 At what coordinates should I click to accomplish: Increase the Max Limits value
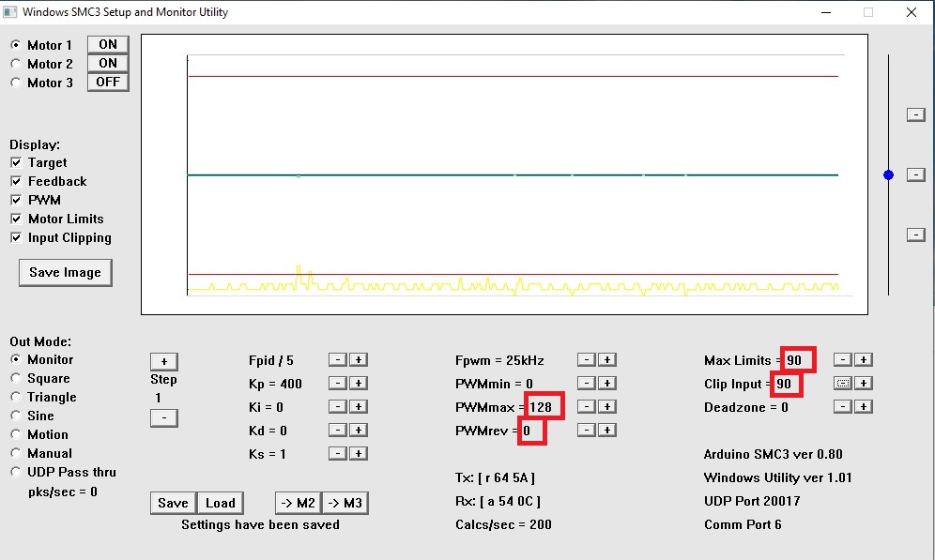864,360
